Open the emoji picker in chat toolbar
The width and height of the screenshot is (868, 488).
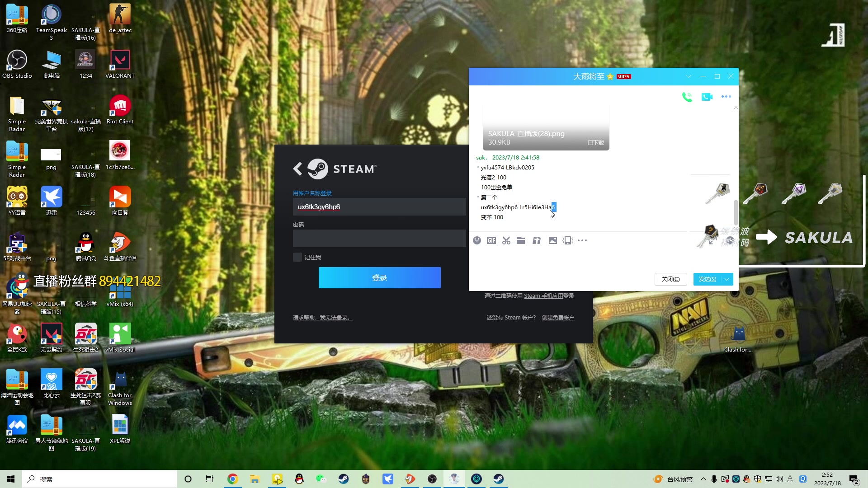pos(477,240)
